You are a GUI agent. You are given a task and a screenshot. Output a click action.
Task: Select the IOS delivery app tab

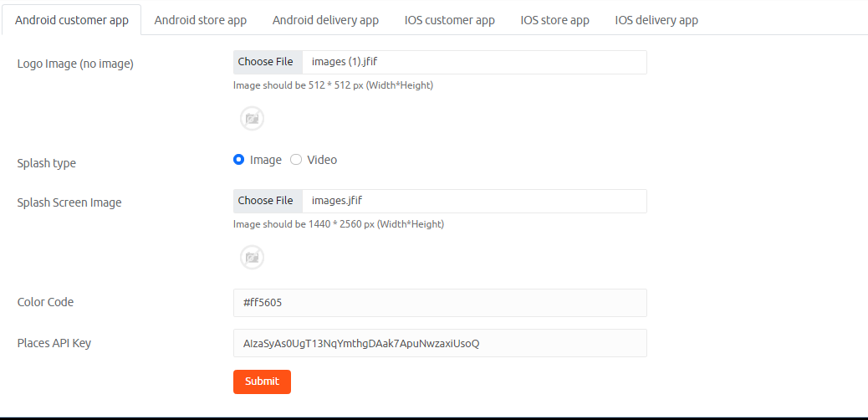(x=656, y=20)
